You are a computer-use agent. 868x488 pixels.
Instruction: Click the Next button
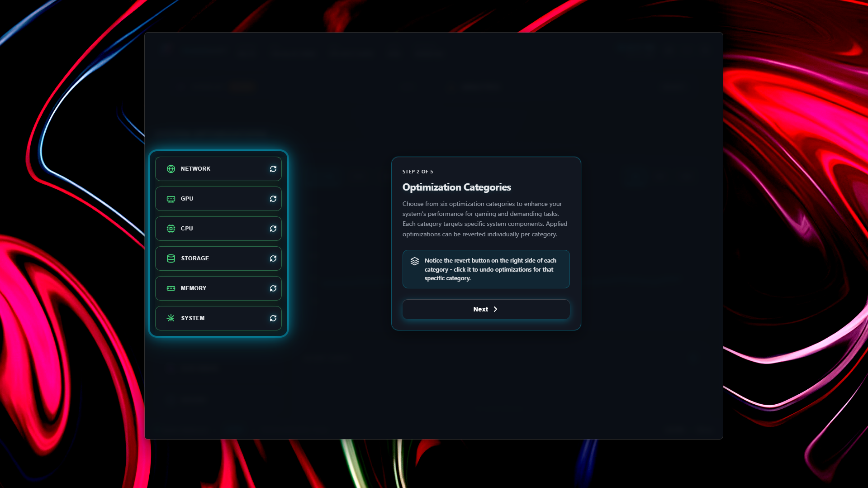(485, 309)
